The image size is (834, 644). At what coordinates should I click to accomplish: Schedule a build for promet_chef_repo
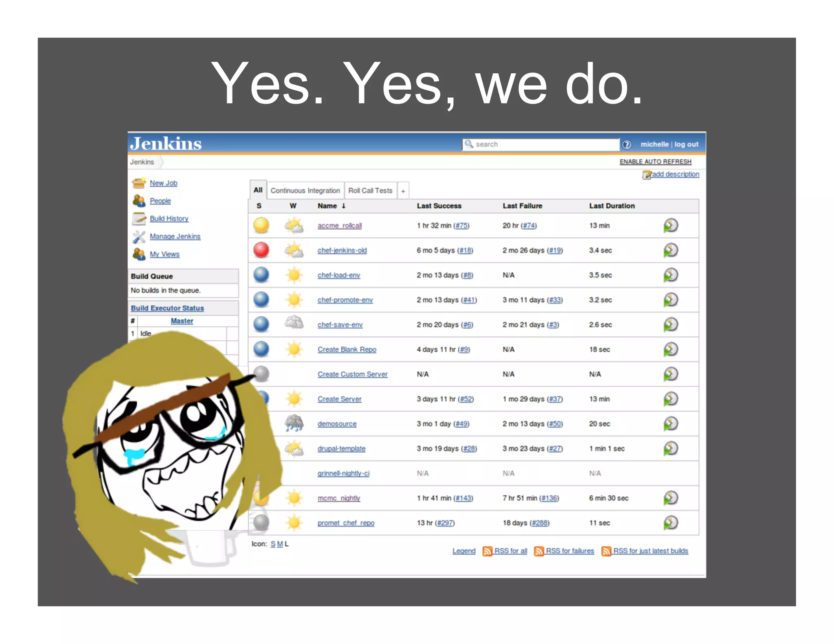coord(670,523)
